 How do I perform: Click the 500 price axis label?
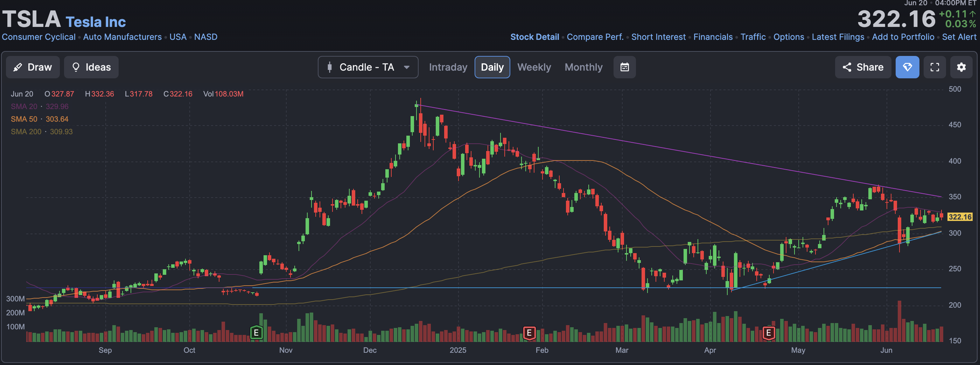coord(954,90)
